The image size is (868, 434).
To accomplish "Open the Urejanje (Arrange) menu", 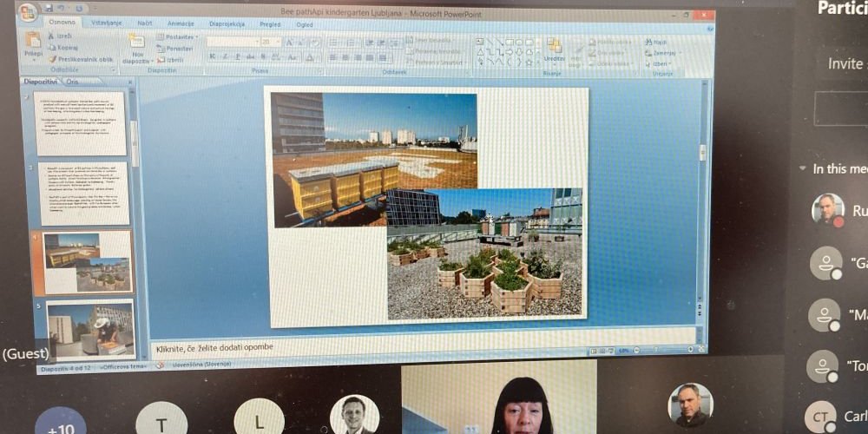I will point(554,49).
